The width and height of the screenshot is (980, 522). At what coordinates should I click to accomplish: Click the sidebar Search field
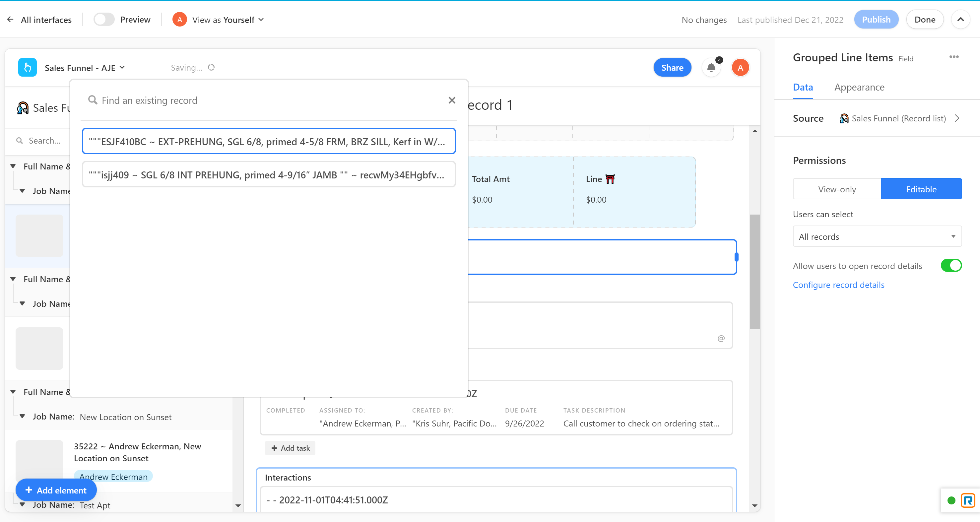click(44, 140)
